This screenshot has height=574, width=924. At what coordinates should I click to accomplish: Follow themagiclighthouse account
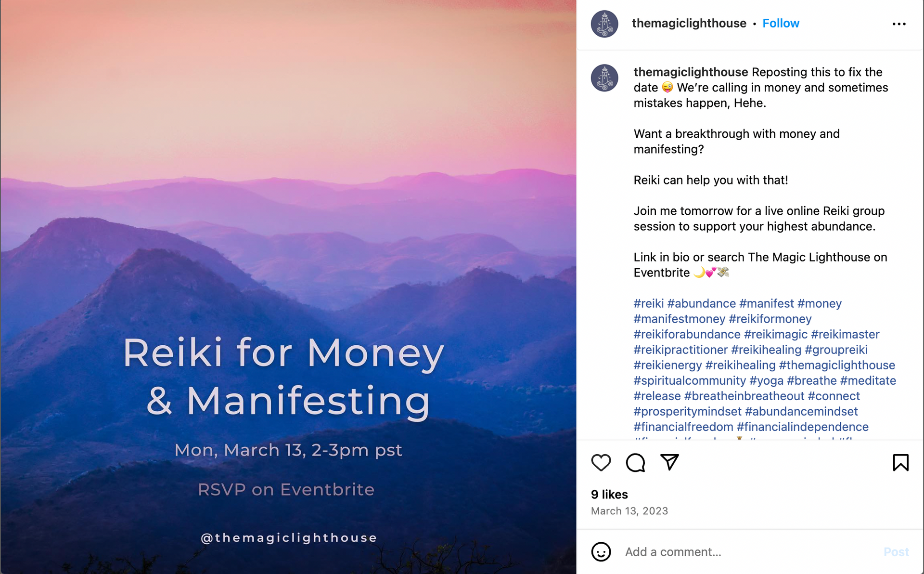coord(781,24)
